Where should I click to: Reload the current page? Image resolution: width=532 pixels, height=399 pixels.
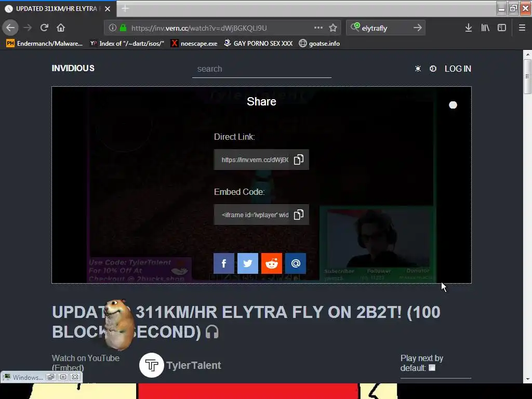click(x=44, y=28)
